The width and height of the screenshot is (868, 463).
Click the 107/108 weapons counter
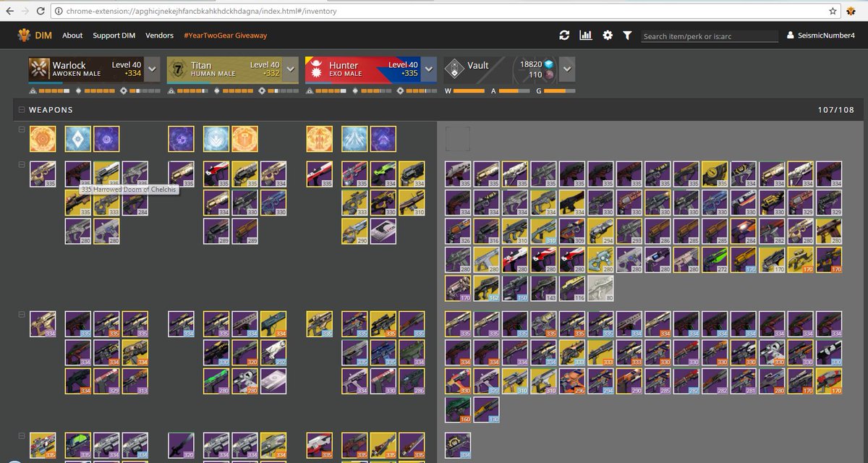(837, 110)
